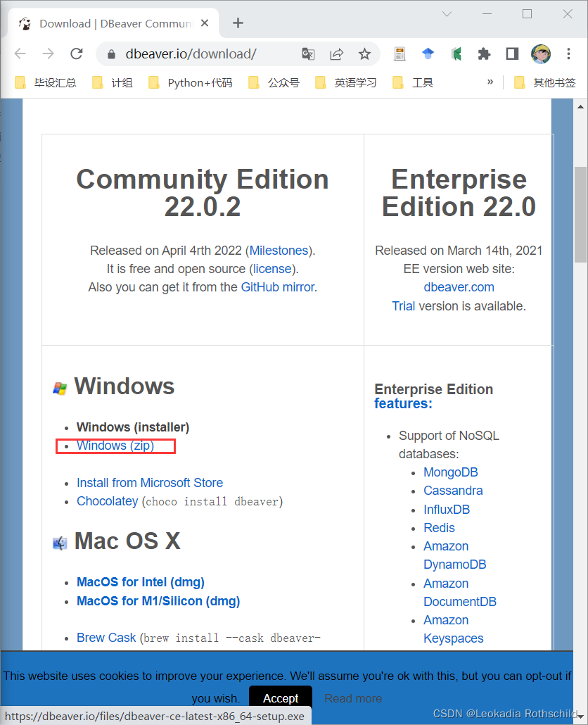The width and height of the screenshot is (588, 725).
Task: Accept the cookies notice
Action: pos(281,698)
